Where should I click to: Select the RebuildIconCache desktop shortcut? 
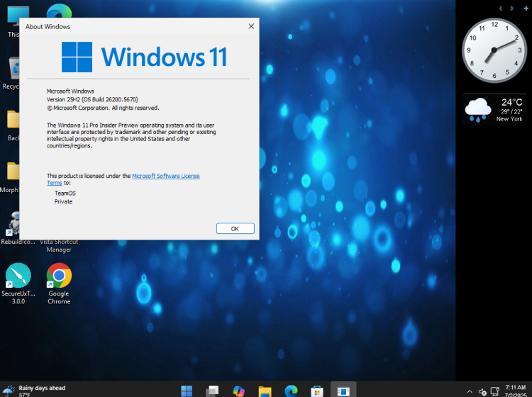9,228
